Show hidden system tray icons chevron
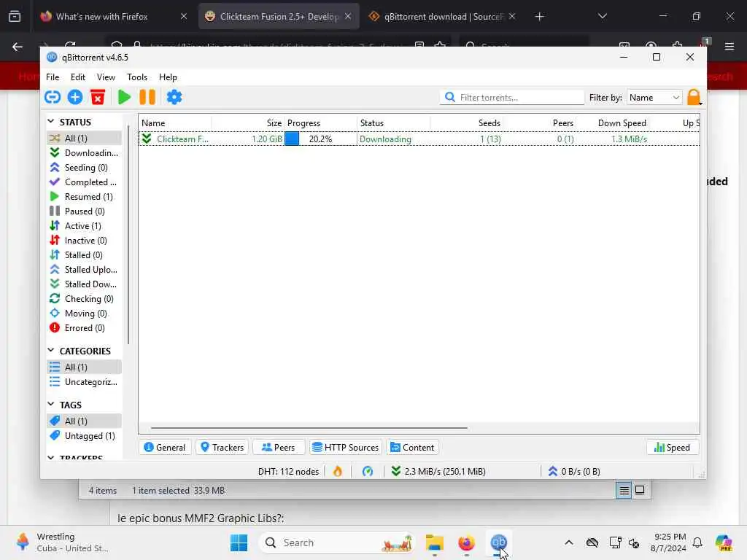 coord(568,542)
